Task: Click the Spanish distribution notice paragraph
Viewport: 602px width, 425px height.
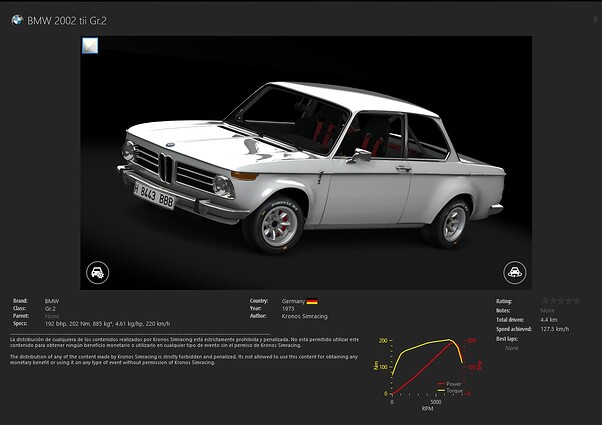Action: (185, 342)
